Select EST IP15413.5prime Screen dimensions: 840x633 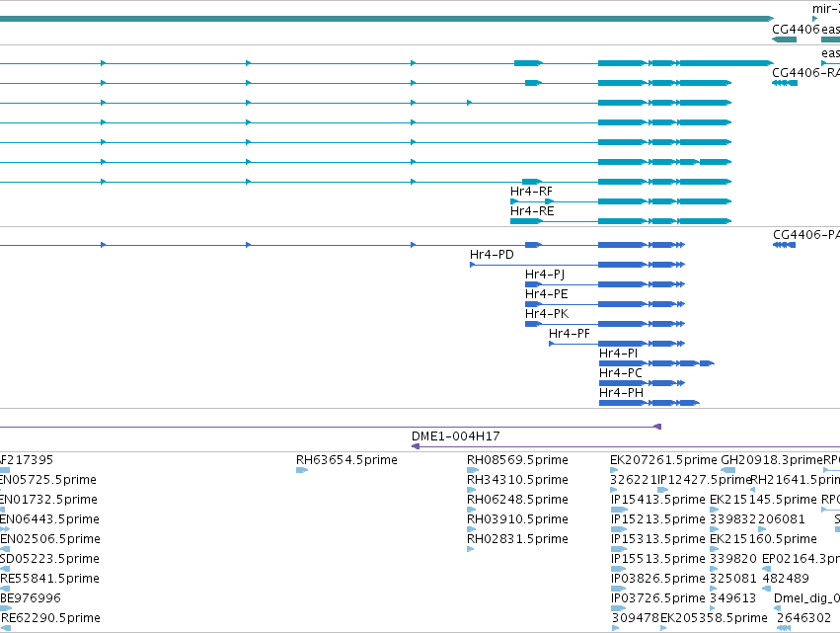pyautogui.click(x=657, y=500)
